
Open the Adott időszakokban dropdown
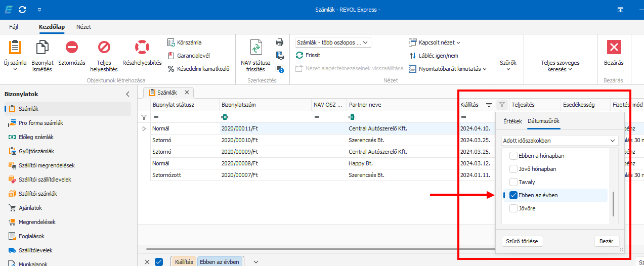[x=560, y=141]
